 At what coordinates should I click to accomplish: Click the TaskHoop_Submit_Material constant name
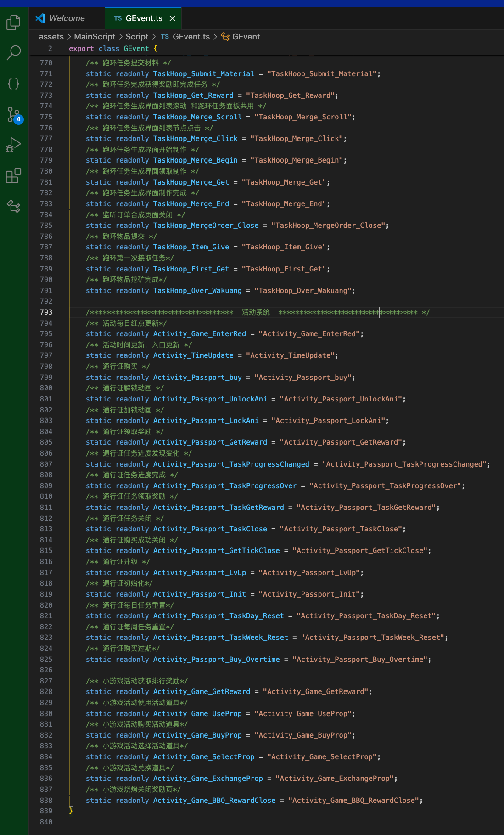[x=203, y=74]
